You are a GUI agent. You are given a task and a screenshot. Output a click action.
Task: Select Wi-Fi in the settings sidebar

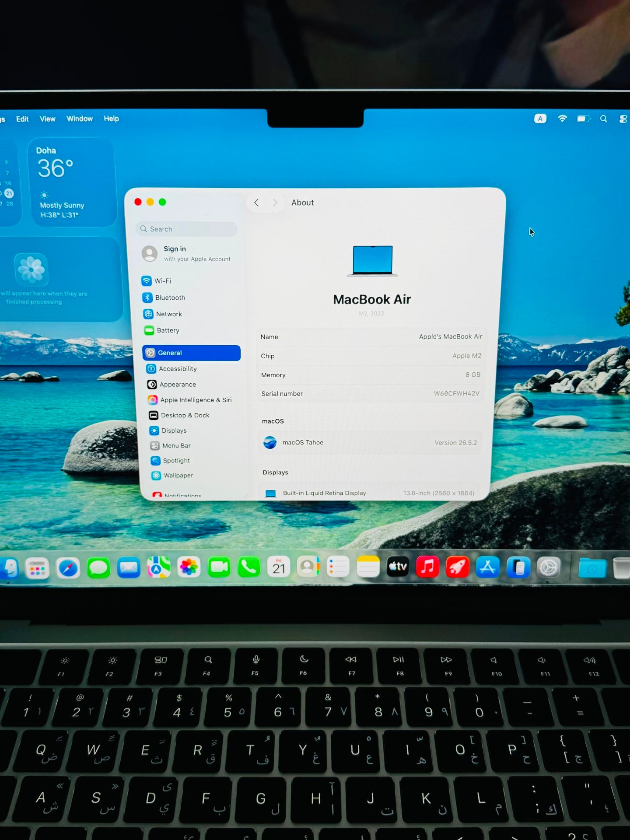tap(189, 281)
